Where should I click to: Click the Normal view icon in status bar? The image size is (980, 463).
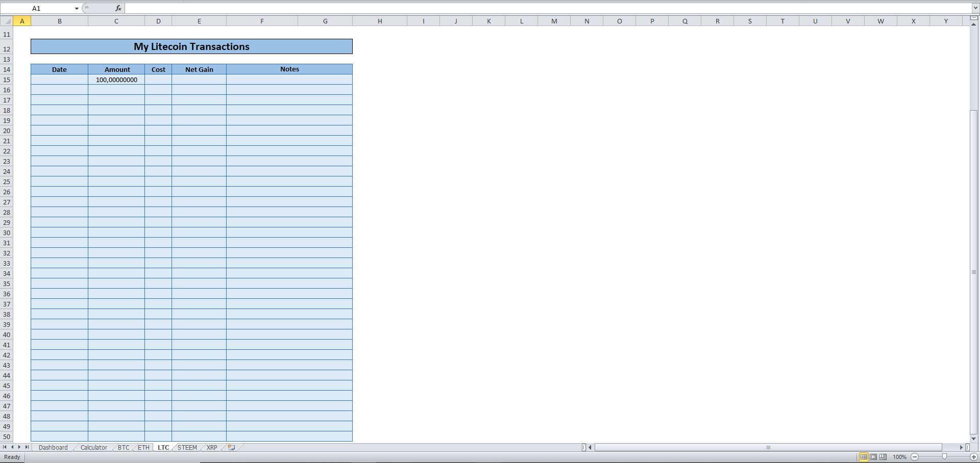(x=864, y=457)
